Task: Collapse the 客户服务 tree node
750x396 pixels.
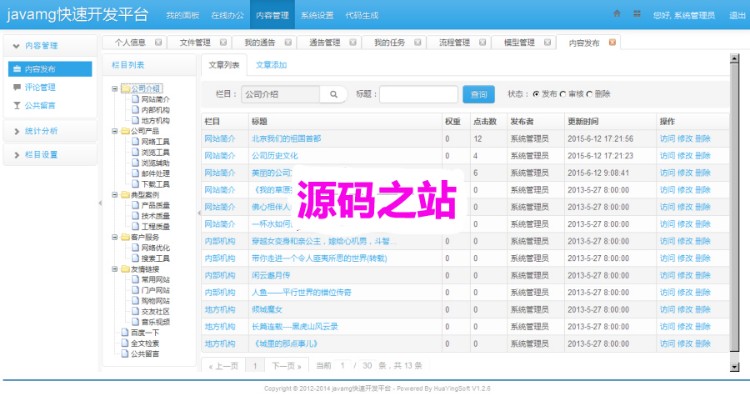Action: tap(115, 237)
